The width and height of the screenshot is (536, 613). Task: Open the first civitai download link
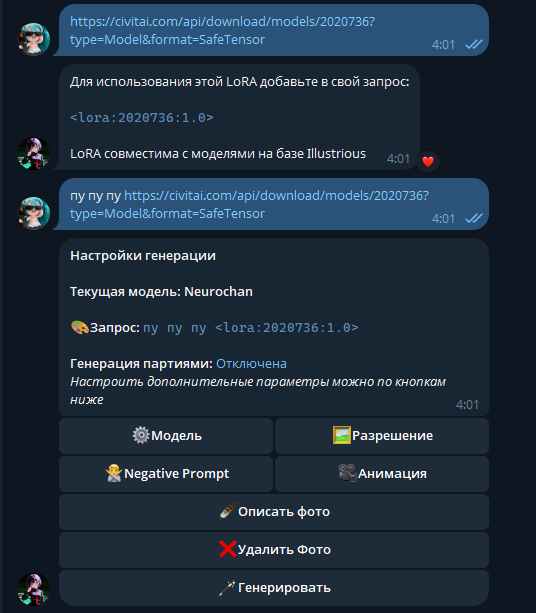222,30
